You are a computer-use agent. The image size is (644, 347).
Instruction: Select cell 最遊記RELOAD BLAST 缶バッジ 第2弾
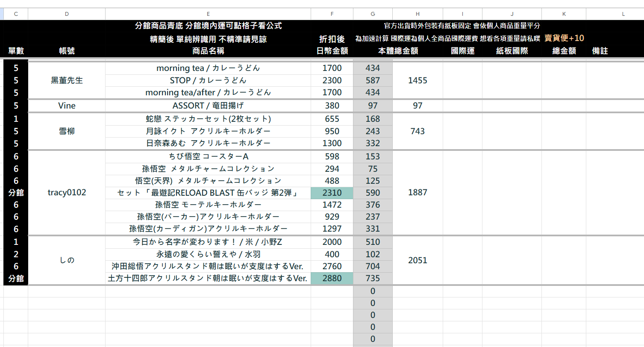[x=208, y=193]
